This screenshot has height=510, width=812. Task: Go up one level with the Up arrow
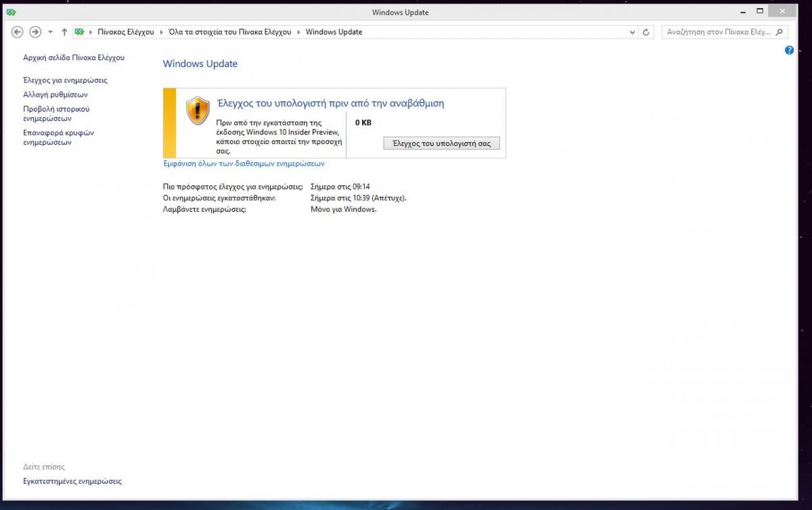point(64,32)
